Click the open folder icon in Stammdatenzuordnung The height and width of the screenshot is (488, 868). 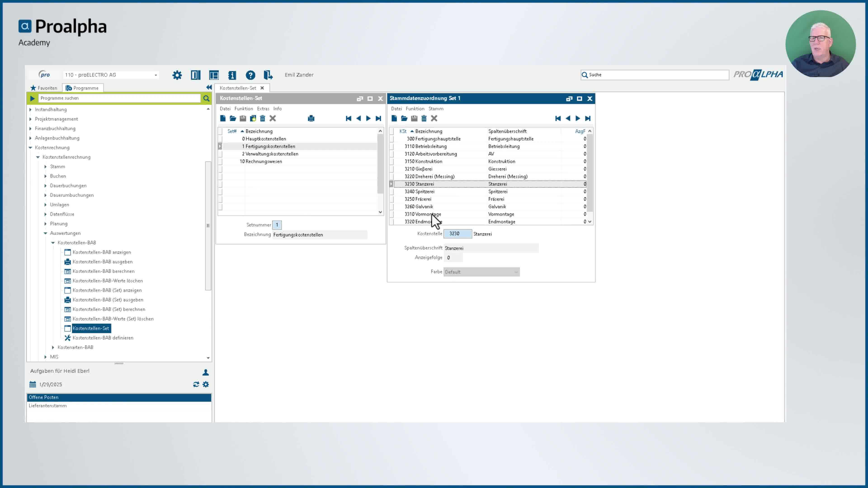(404, 118)
